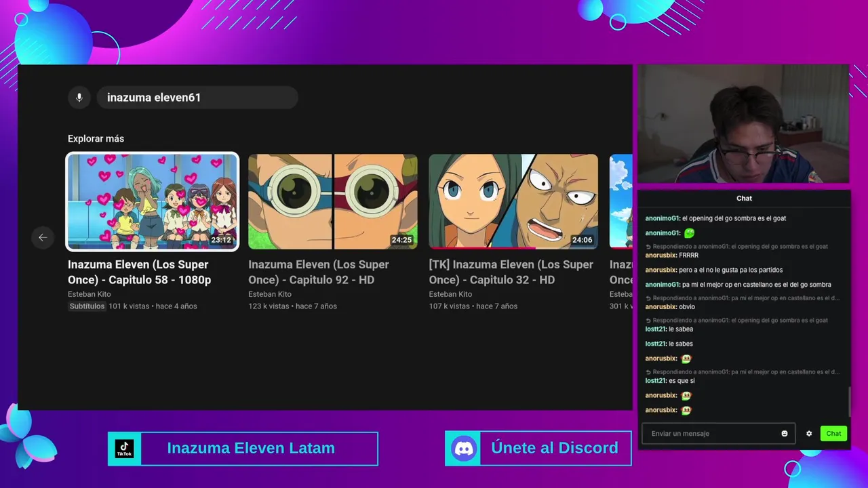Click the microphone voice search icon
This screenshot has width=868, height=488.
79,98
